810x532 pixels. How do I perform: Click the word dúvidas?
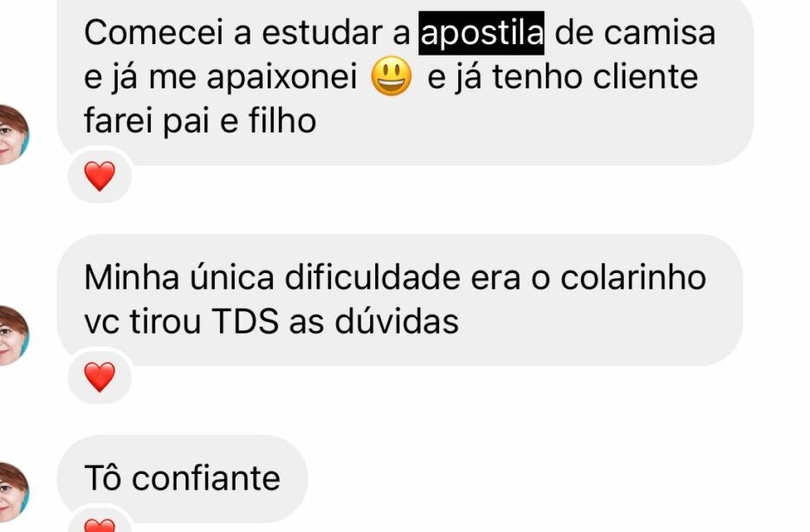(396, 321)
